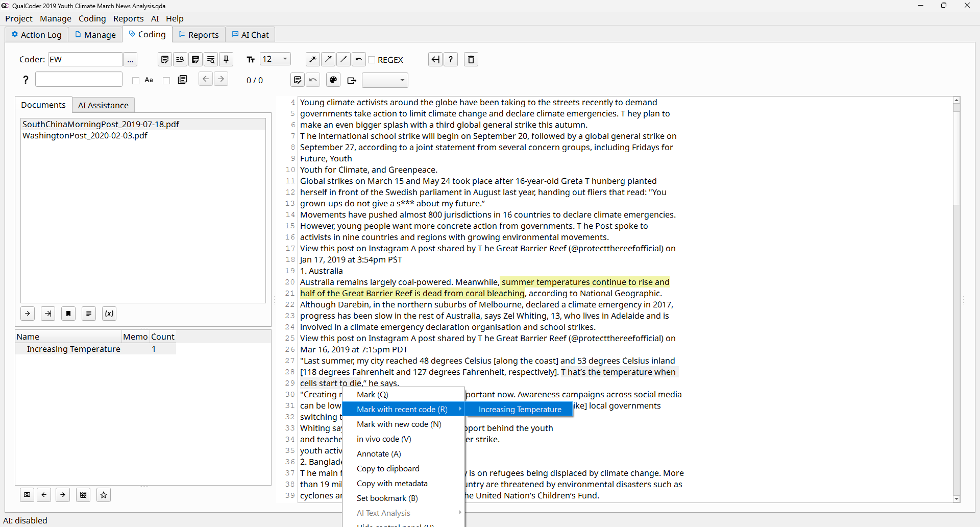
Task: Click the bookmark icon below the documents list
Action: pos(68,314)
